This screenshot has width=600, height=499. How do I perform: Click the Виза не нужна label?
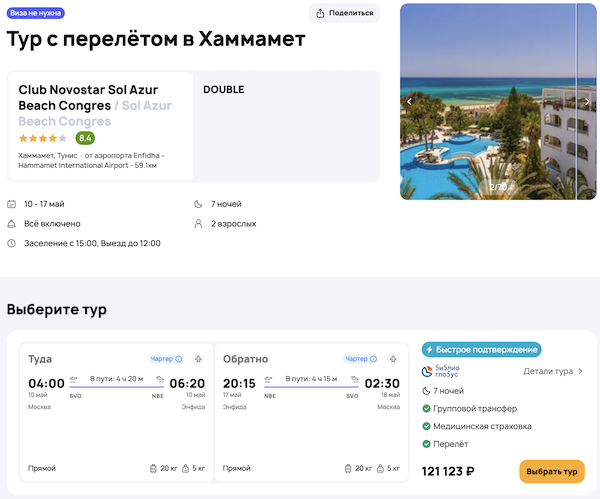click(x=36, y=13)
